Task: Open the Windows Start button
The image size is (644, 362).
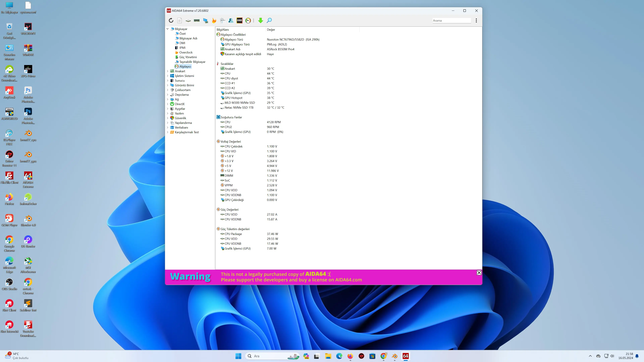Action: [238, 356]
